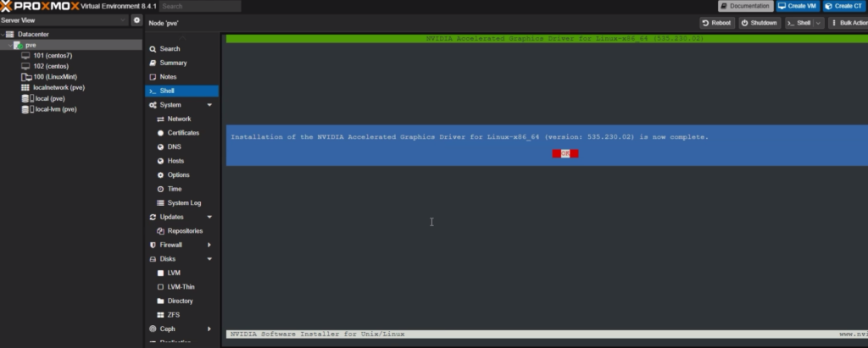Collapse the Disks section arrow
Viewport: 868px width, 348px height.
click(x=209, y=259)
